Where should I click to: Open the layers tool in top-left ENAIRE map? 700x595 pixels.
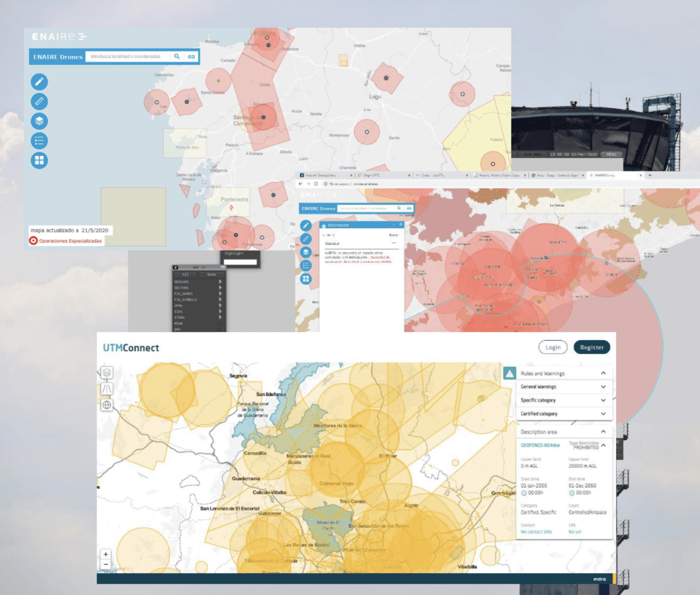click(x=39, y=121)
